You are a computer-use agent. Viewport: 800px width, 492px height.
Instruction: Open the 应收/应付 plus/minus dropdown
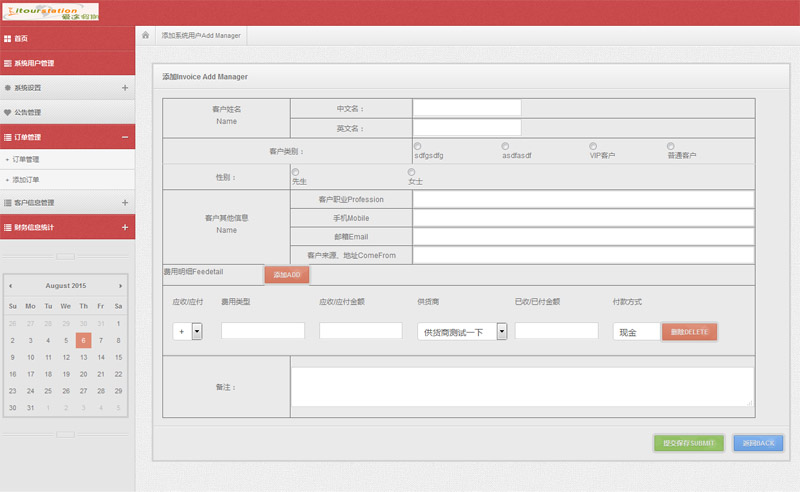197,331
